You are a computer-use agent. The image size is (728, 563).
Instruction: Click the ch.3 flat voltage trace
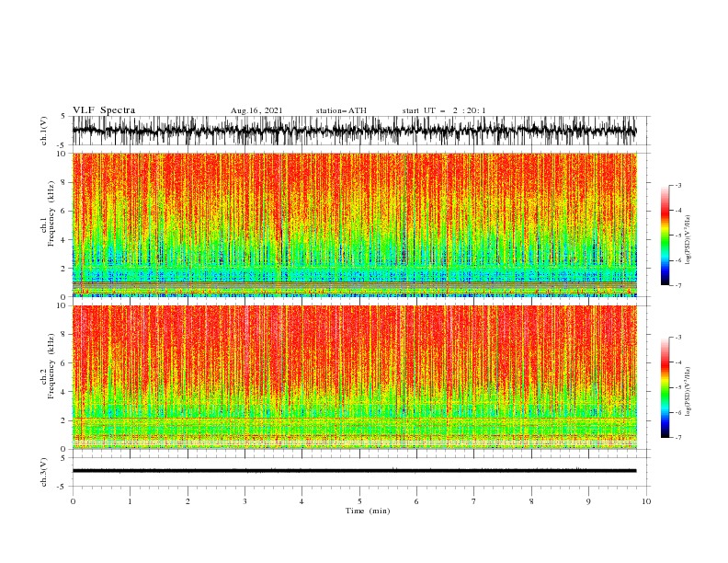click(354, 471)
